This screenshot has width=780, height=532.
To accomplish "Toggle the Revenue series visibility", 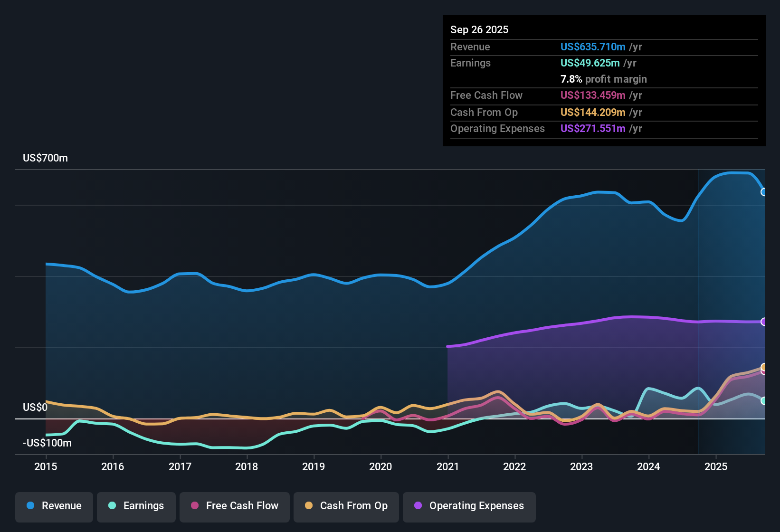I will (54, 506).
